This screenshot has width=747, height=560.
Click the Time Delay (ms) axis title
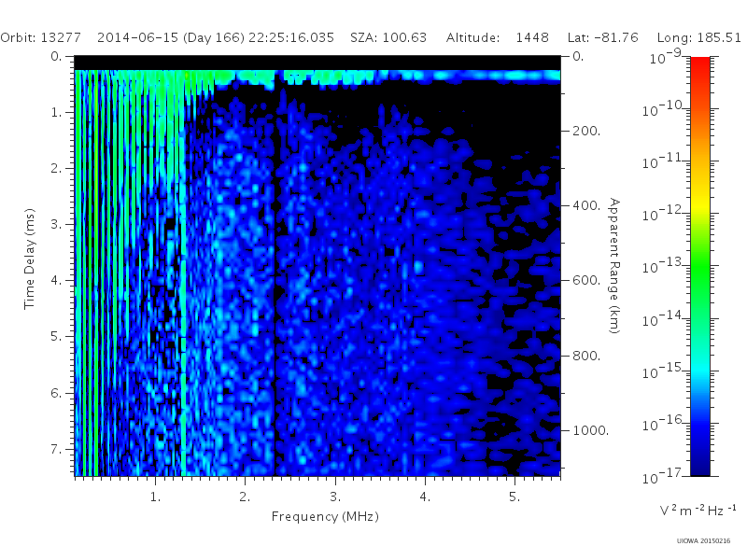tap(30, 259)
